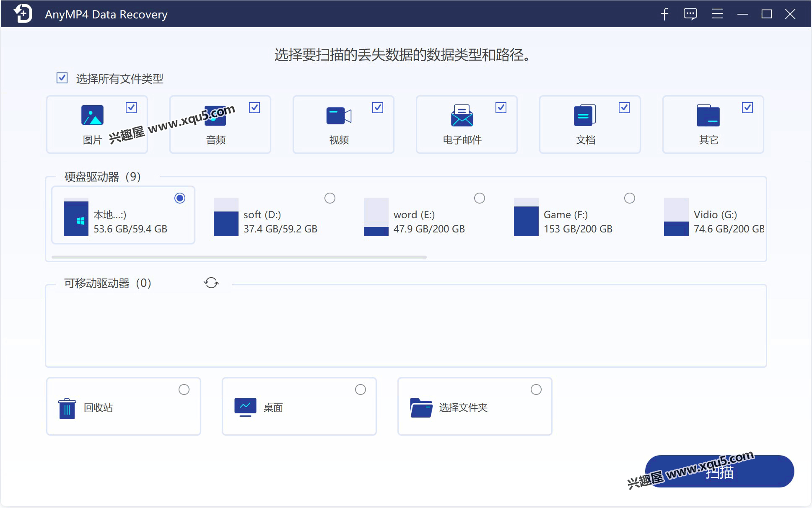
Task: Select the soft (D:) radio button
Action: point(330,198)
